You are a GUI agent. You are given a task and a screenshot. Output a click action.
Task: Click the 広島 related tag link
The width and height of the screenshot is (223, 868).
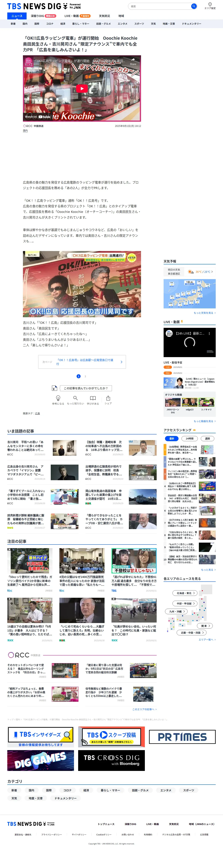point(38,413)
